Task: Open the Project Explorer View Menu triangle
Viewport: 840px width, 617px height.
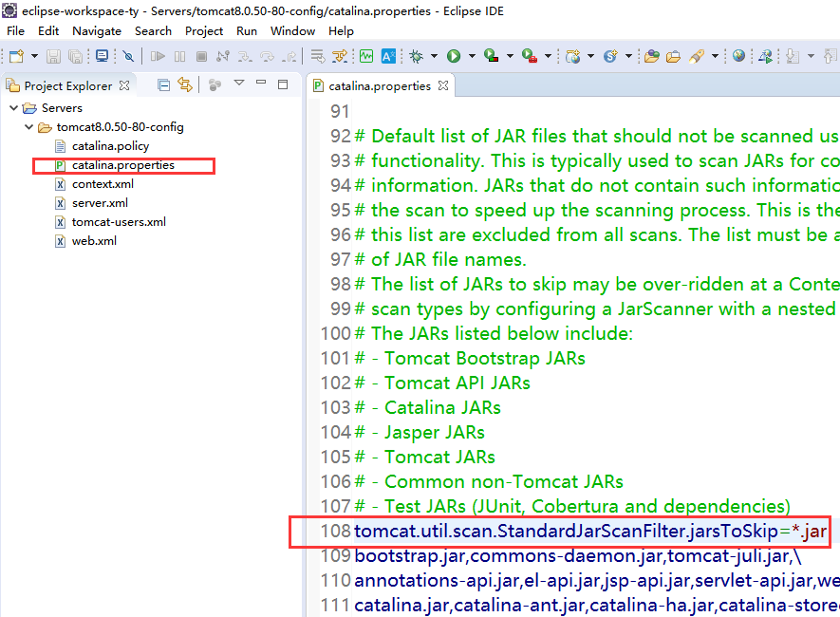Action: click(x=239, y=83)
